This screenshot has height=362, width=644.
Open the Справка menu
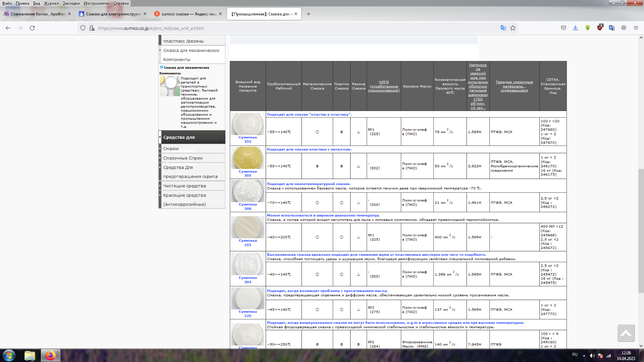tap(121, 3)
